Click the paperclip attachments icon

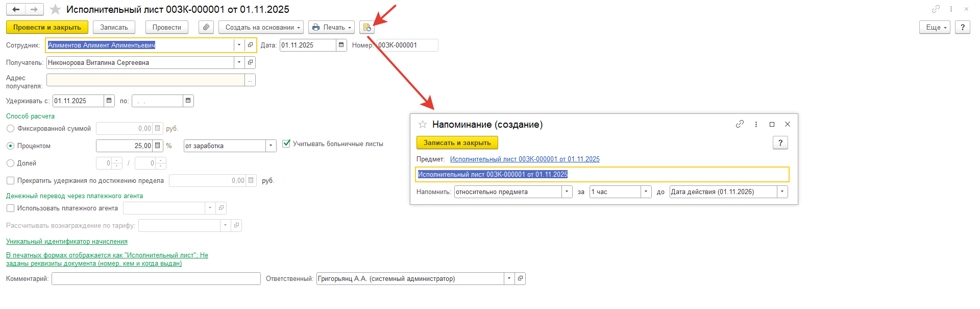(206, 28)
